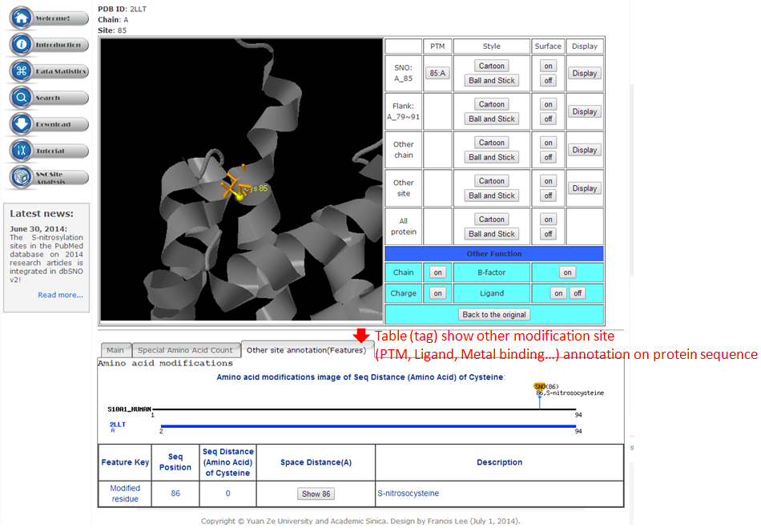This screenshot has width=761, height=532.
Task: Open the Download arrow icon
Action: coord(21,124)
